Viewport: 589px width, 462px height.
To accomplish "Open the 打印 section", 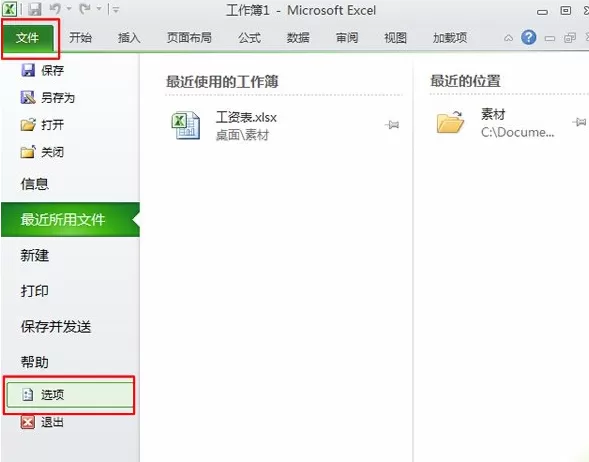I will 35,291.
